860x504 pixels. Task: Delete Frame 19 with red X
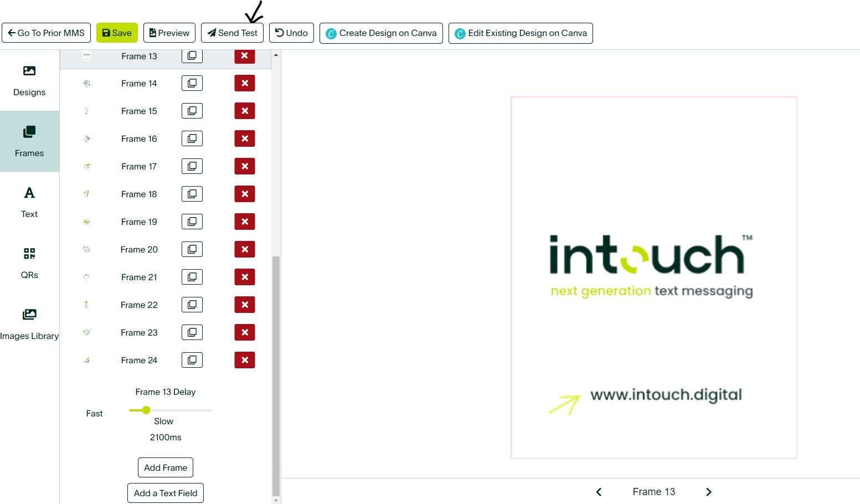point(245,222)
